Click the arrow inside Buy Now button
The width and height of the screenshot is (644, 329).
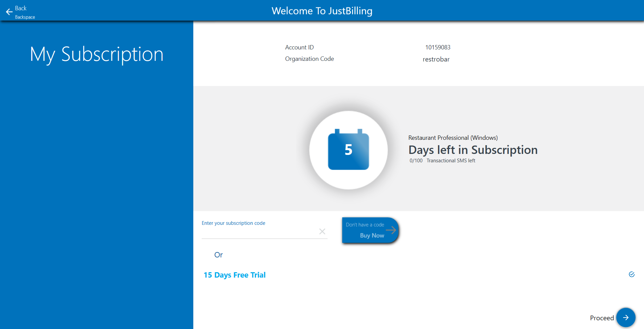(x=391, y=230)
